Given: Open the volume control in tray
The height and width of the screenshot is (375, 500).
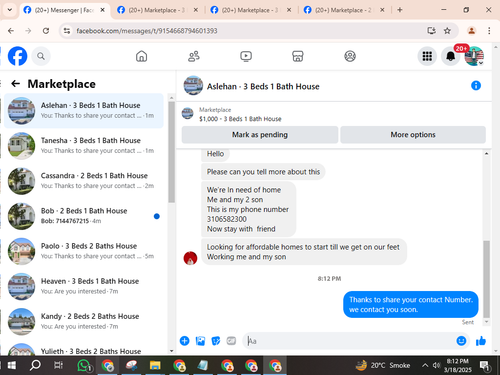Looking at the screenshot, I should tap(436, 366).
